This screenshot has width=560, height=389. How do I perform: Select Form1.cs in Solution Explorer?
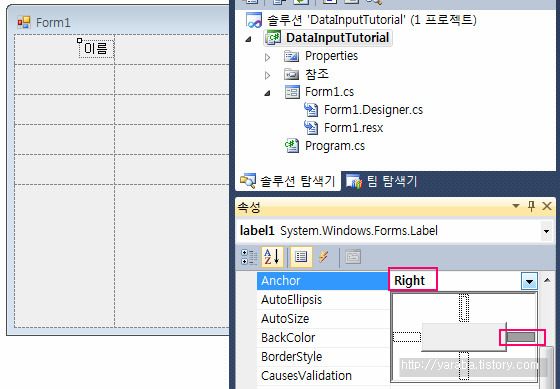(329, 92)
